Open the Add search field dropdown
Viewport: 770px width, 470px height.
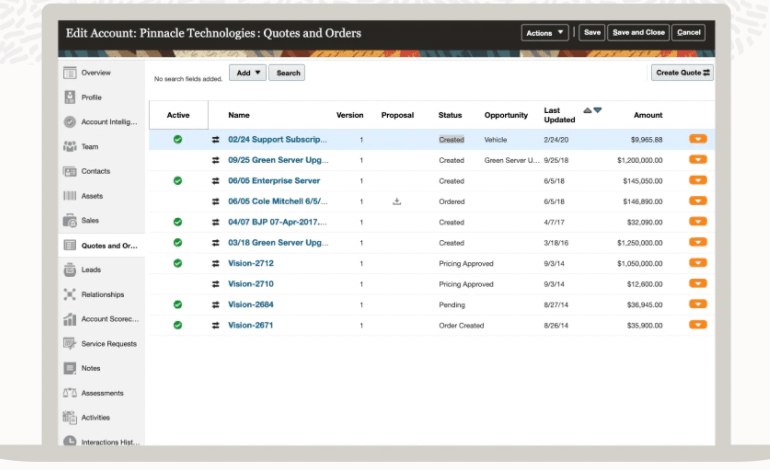point(248,73)
